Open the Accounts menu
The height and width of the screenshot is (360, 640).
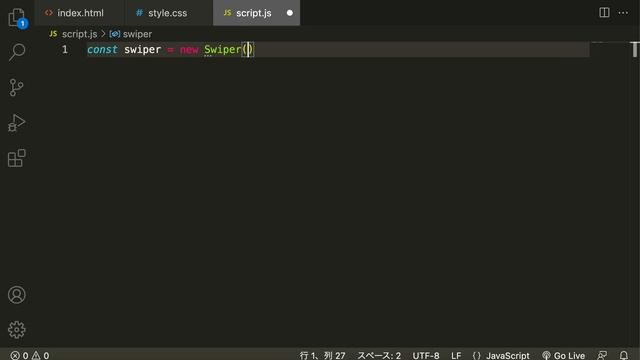[17, 295]
